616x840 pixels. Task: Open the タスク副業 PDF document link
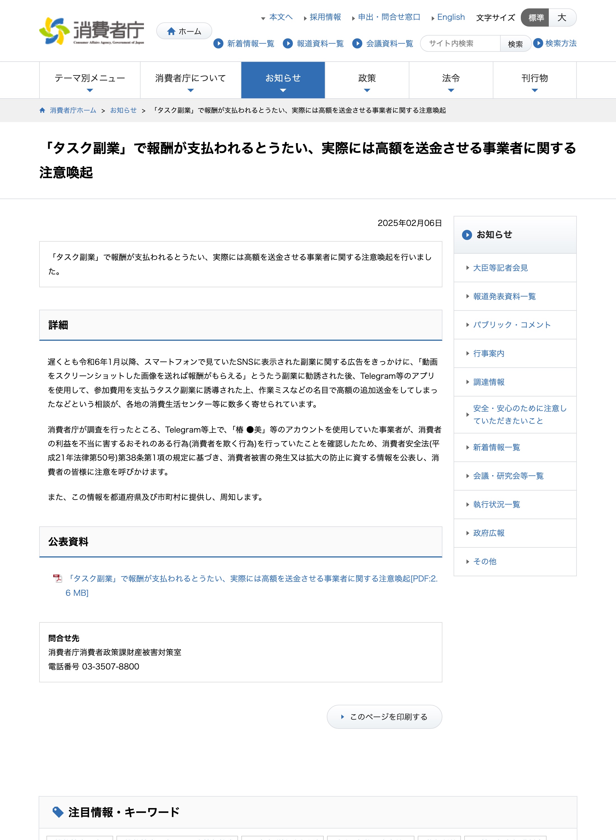(251, 585)
